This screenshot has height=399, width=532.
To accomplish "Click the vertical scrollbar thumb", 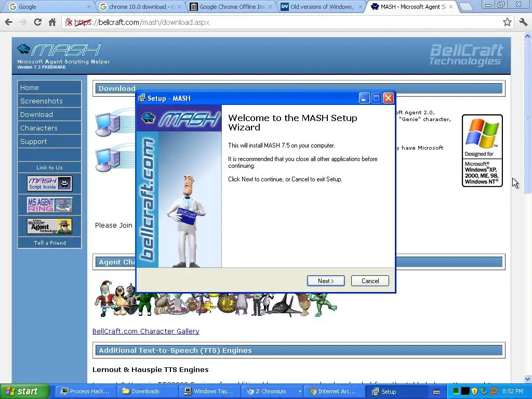I will tap(528, 116).
